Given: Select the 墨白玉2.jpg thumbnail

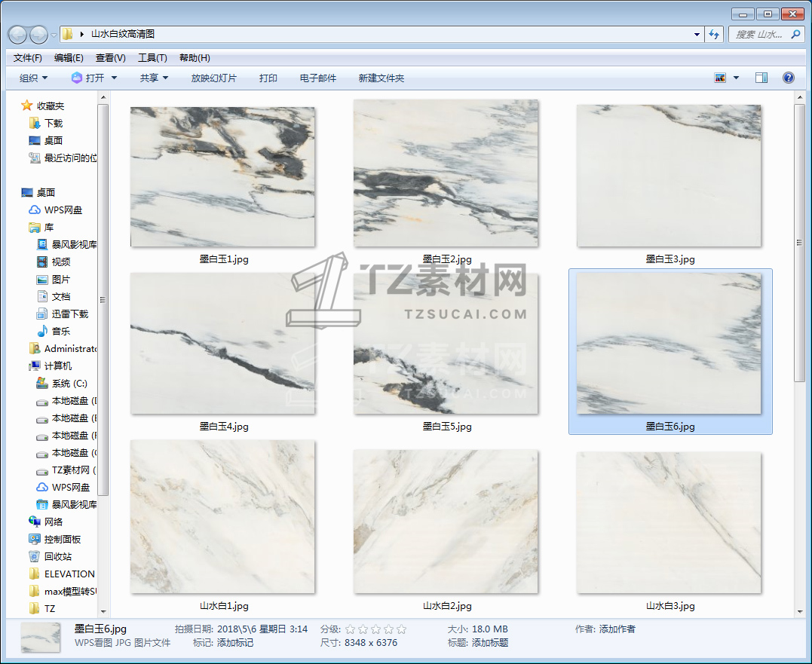Looking at the screenshot, I should click(x=446, y=173).
